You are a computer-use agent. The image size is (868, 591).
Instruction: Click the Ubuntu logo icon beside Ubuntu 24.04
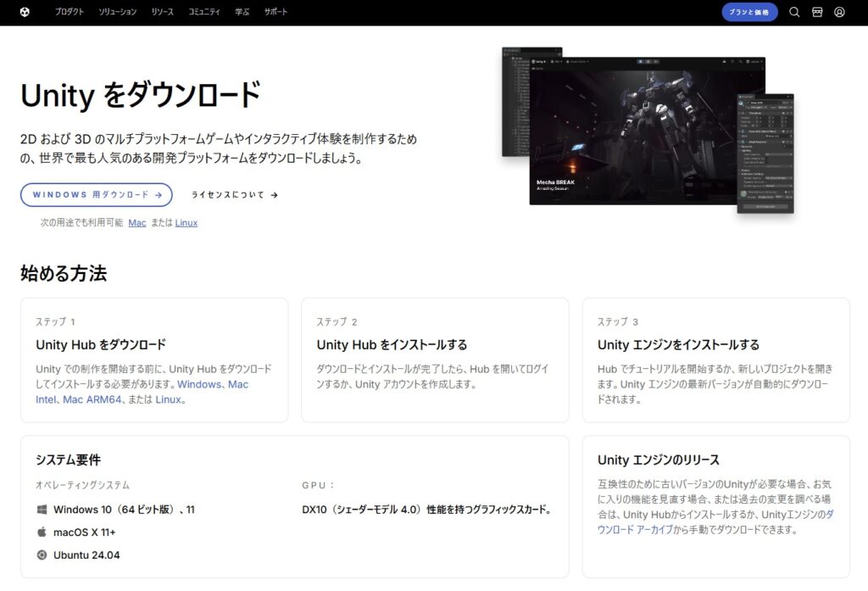42,555
